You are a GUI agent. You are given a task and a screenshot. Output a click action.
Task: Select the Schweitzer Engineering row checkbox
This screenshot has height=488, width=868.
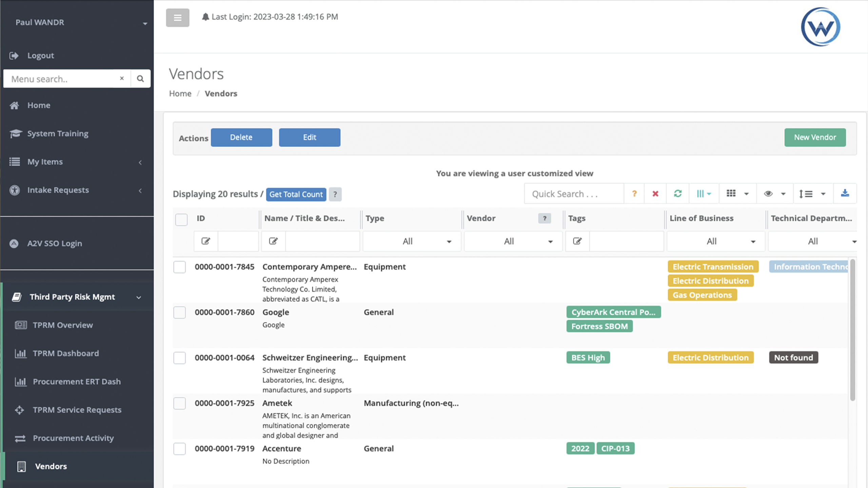[x=179, y=358]
